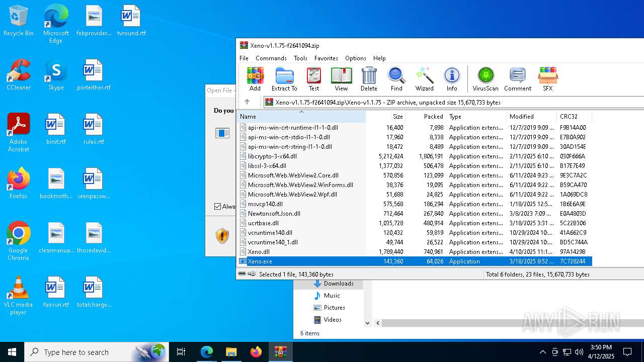Image resolution: width=644 pixels, height=362 pixels.
Task: Click File Explorer icon in taskbar
Action: pyautogui.click(x=231, y=352)
